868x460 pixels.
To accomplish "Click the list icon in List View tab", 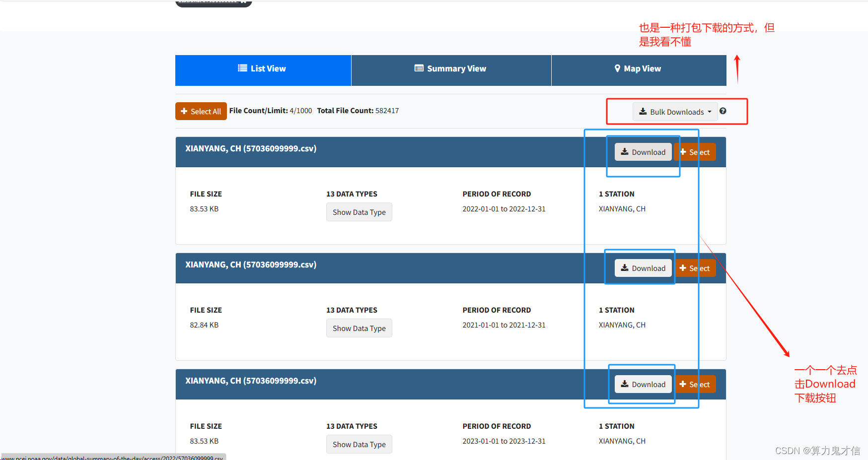I will pyautogui.click(x=242, y=68).
